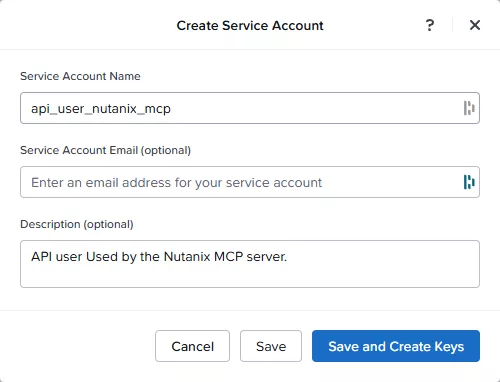Cancel the service account creation
The height and width of the screenshot is (382, 500).
[192, 346]
